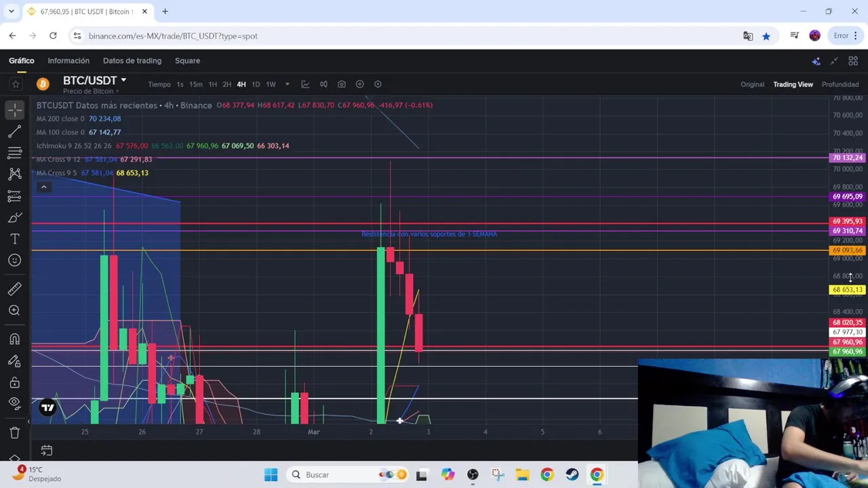Open the Datos de trading tab

click(x=132, y=60)
